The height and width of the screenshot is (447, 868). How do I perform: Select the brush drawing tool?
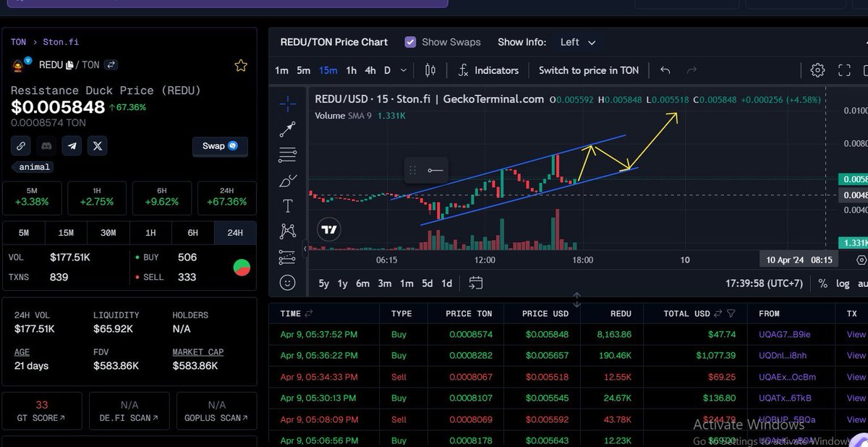pyautogui.click(x=288, y=181)
